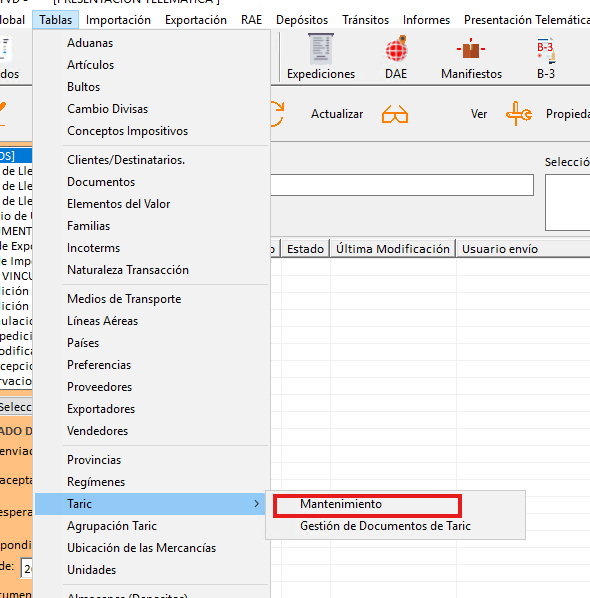
Task: Sort by Usuario envío column
Action: 523,249
